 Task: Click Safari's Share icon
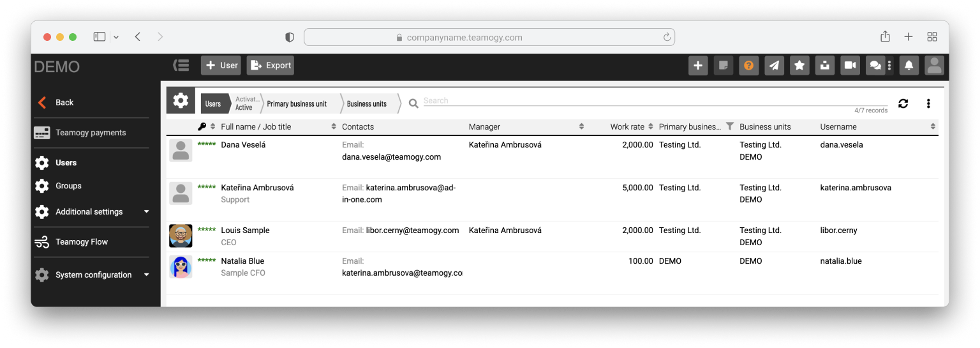tap(885, 36)
